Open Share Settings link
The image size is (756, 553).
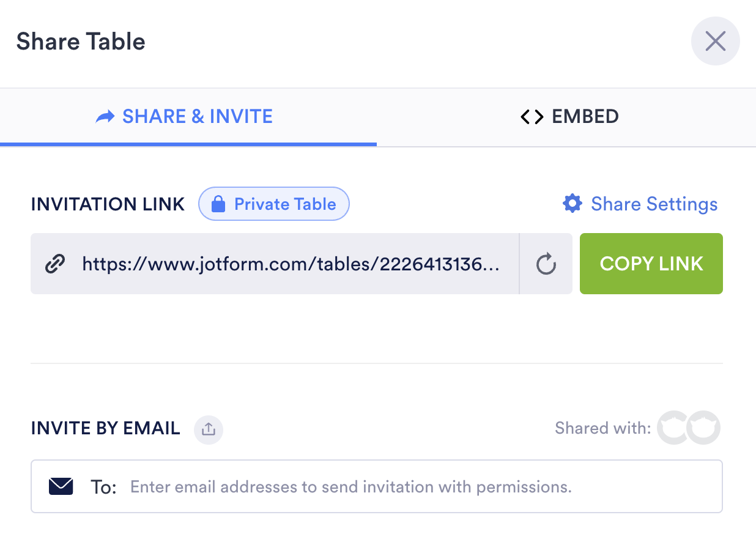653,204
